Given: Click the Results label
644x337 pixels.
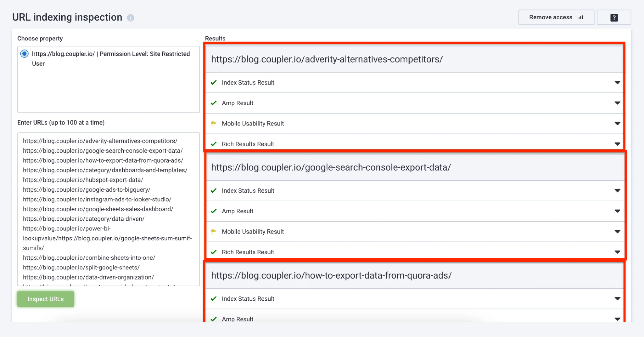Looking at the screenshot, I should [x=215, y=39].
